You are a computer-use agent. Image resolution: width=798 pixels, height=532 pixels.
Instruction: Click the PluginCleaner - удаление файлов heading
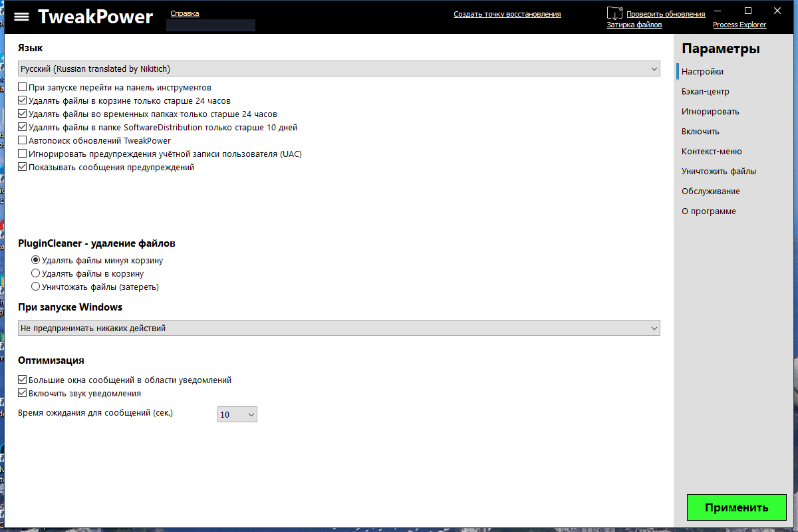pyautogui.click(x=96, y=243)
